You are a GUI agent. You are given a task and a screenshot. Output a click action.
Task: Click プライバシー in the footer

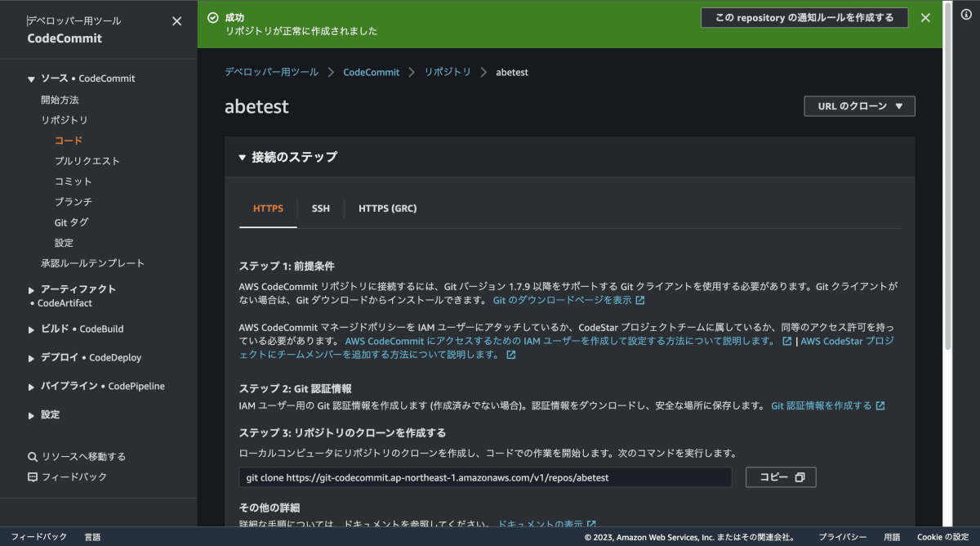pos(843,537)
